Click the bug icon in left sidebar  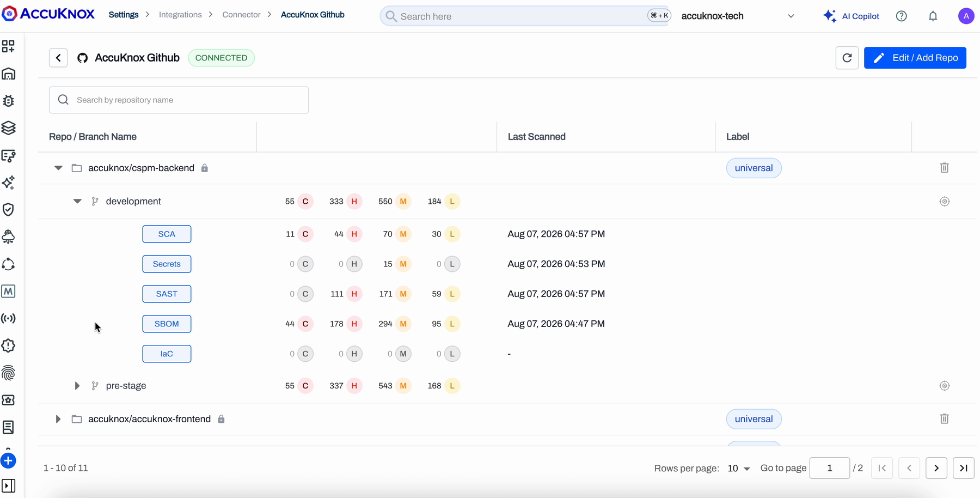tap(9, 101)
